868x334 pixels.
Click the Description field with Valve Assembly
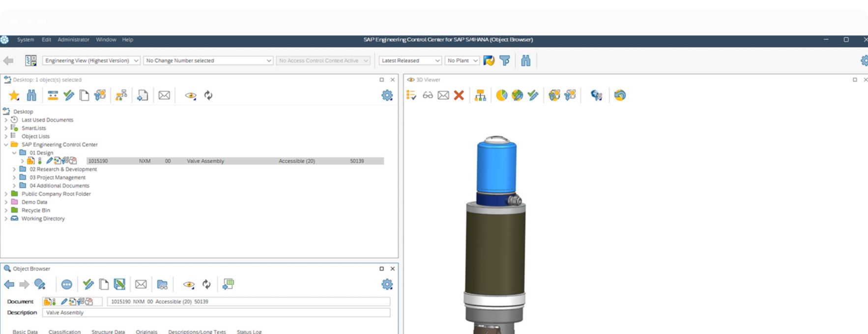216,312
